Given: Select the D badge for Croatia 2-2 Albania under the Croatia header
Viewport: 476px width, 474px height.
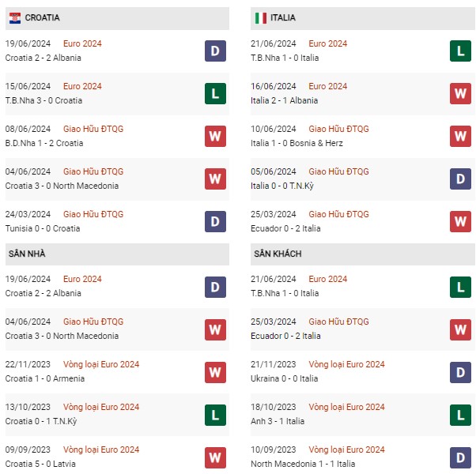Looking at the screenshot, I should click(x=215, y=51).
